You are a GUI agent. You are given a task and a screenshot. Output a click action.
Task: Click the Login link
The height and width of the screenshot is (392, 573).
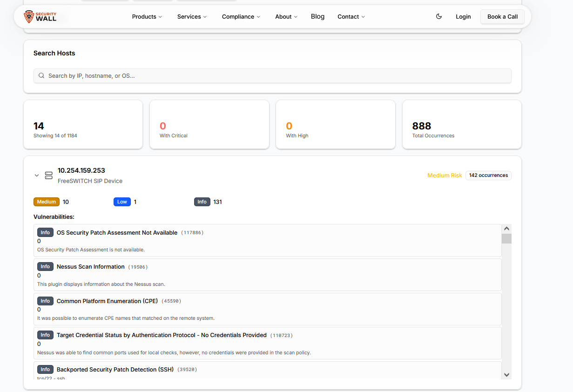pyautogui.click(x=463, y=17)
